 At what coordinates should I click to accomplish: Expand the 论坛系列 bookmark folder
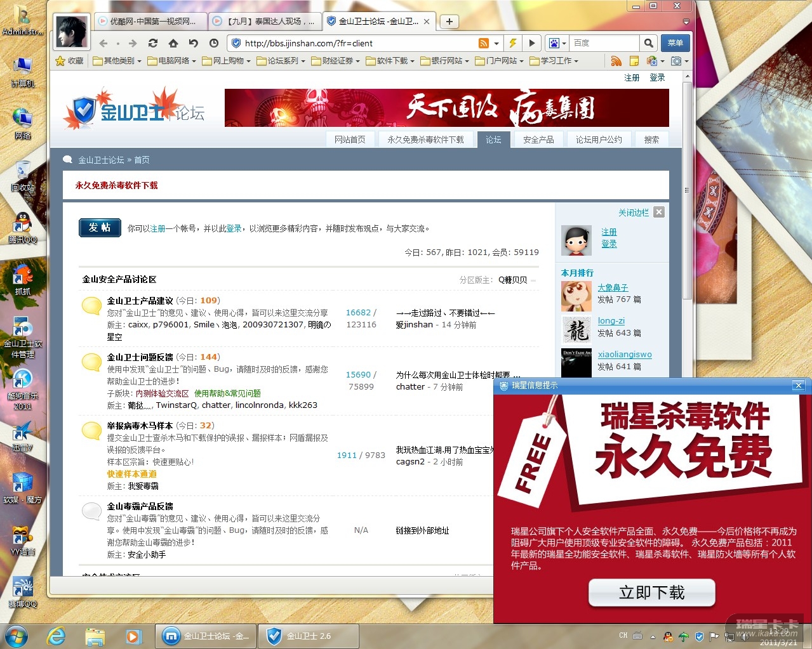281,61
